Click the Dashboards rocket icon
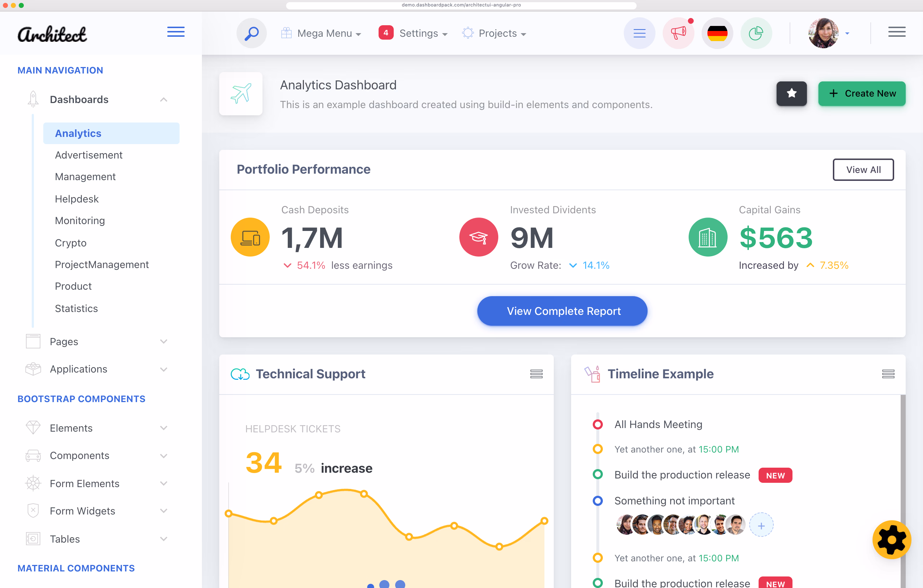Image resolution: width=923 pixels, height=588 pixels. (33, 99)
